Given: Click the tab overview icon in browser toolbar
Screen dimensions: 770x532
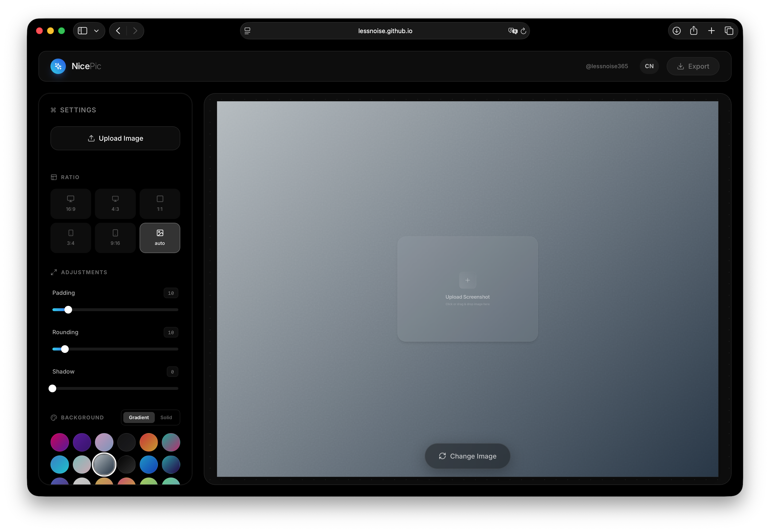Looking at the screenshot, I should [x=729, y=30].
